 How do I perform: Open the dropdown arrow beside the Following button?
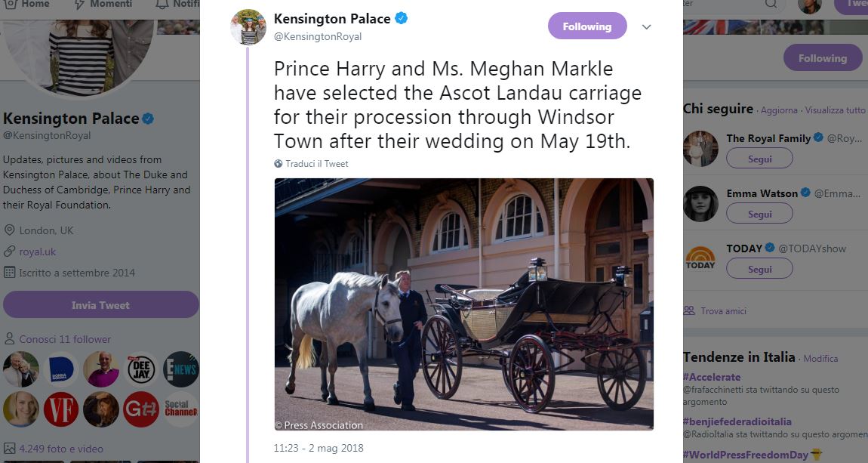click(x=646, y=26)
